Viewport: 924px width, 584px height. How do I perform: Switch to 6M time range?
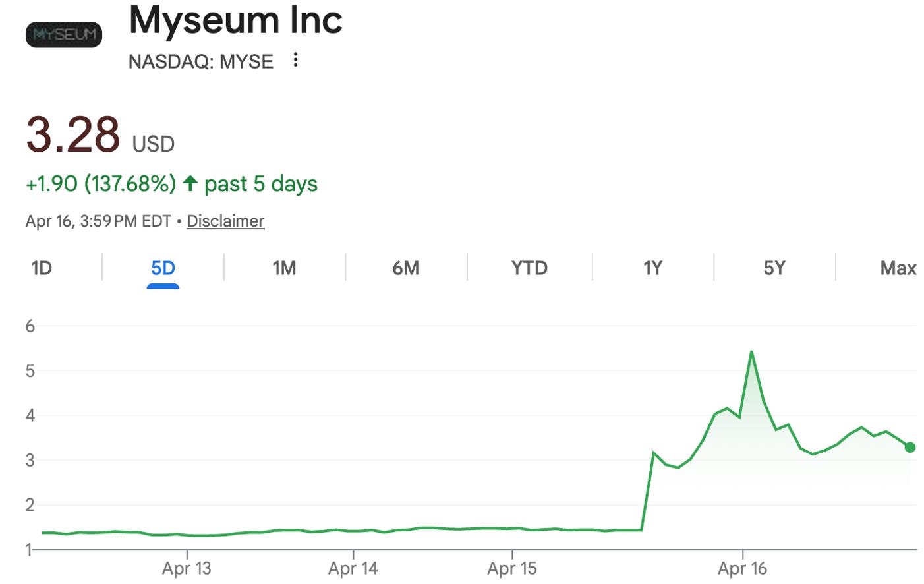pyautogui.click(x=406, y=268)
